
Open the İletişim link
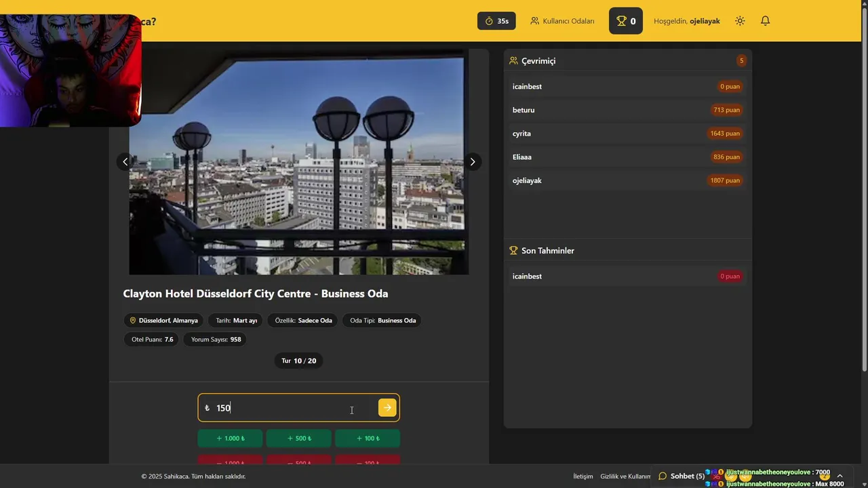(x=583, y=476)
